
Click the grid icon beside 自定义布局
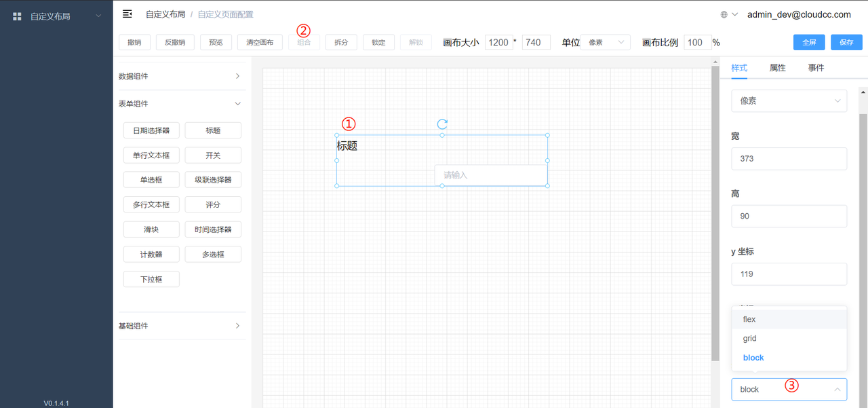point(18,16)
